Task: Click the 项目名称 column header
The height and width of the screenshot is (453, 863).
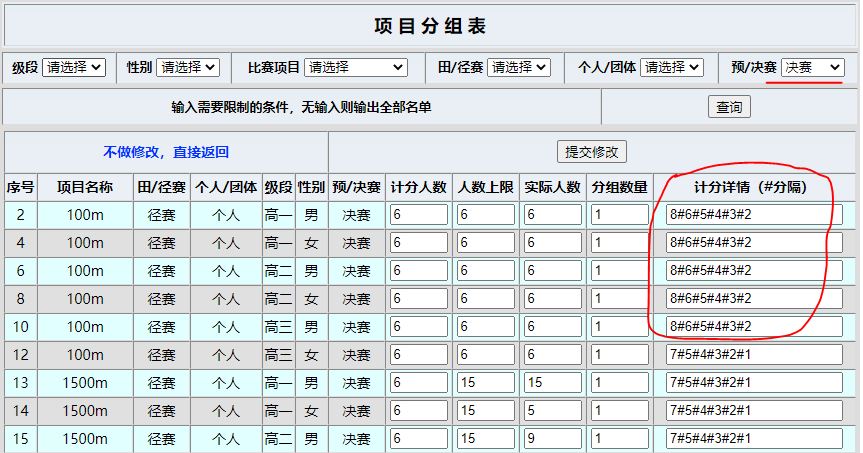Action: point(84,187)
